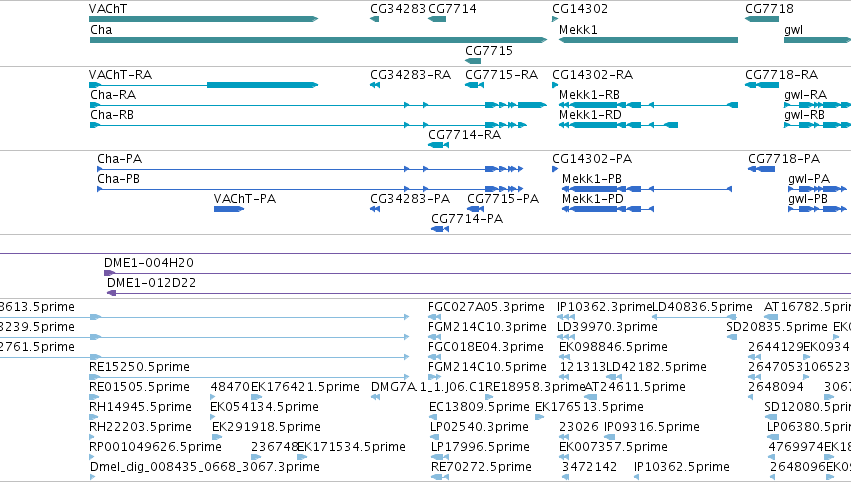Viewport: 851px width, 482px height.
Task: Click the IP09316.5prime EST label
Action: pos(652,427)
